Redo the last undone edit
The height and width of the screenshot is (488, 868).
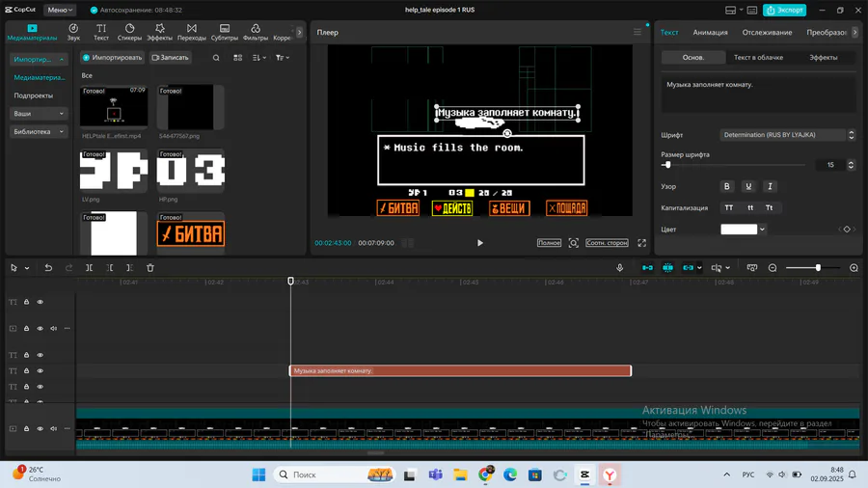(68, 268)
